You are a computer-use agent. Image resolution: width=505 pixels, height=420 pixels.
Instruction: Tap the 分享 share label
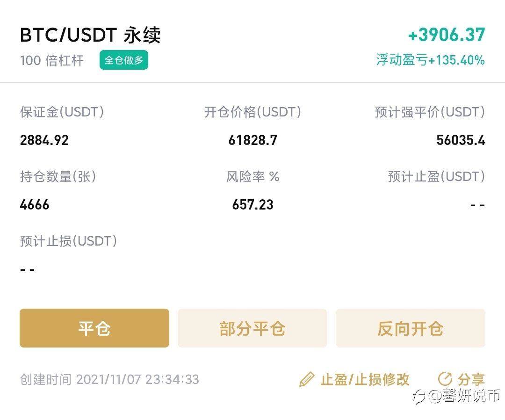pos(471,379)
